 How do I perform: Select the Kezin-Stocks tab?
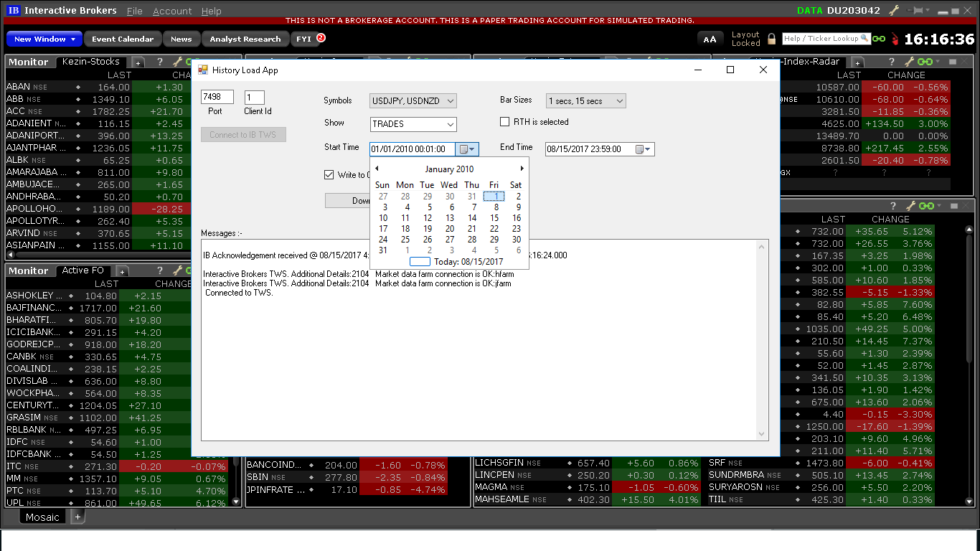[x=92, y=62]
